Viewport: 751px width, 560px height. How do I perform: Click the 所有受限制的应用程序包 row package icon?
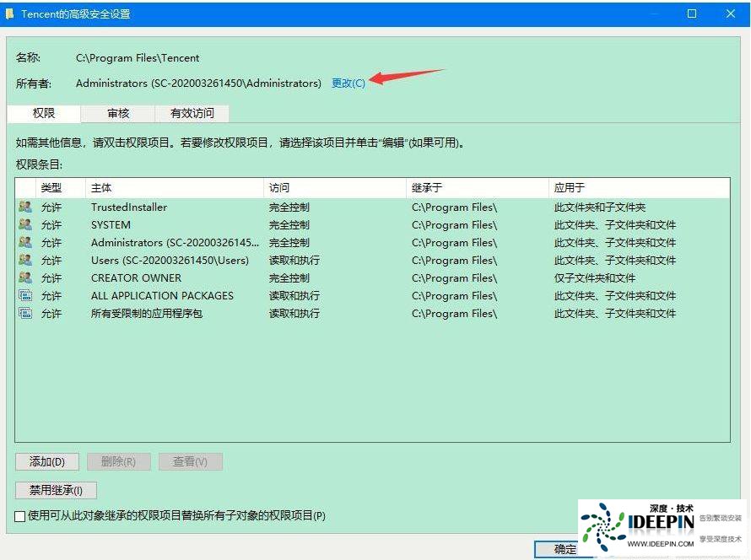25,313
